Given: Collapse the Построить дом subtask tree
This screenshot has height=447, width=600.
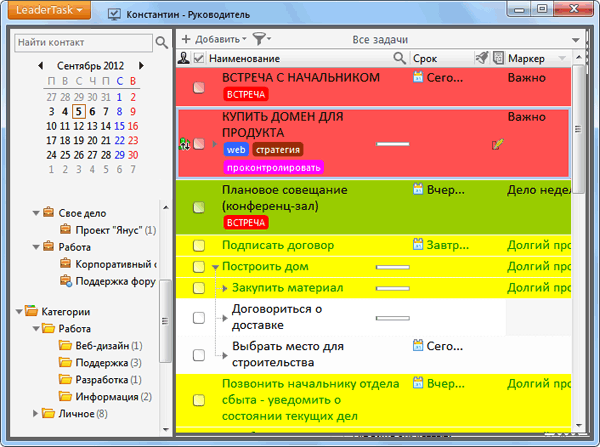Looking at the screenshot, I should pos(215,267).
